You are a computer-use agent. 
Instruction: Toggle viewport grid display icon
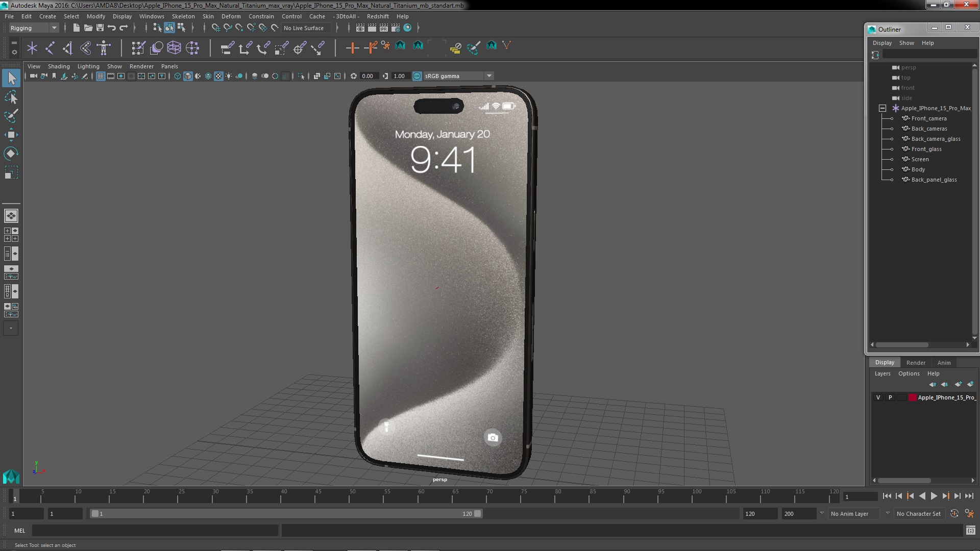coord(101,76)
